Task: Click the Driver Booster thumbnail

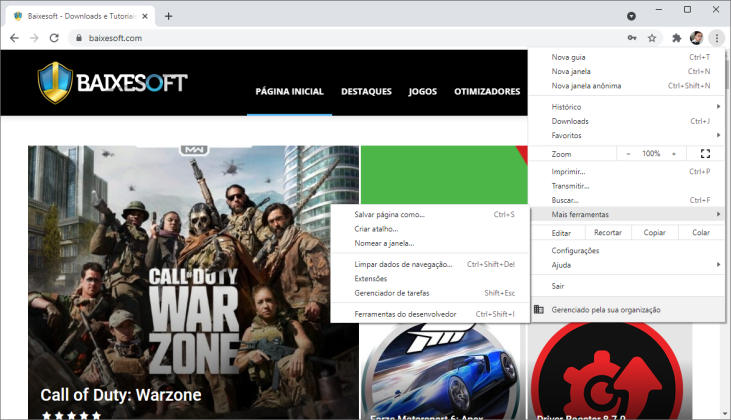Action: pyautogui.click(x=609, y=371)
